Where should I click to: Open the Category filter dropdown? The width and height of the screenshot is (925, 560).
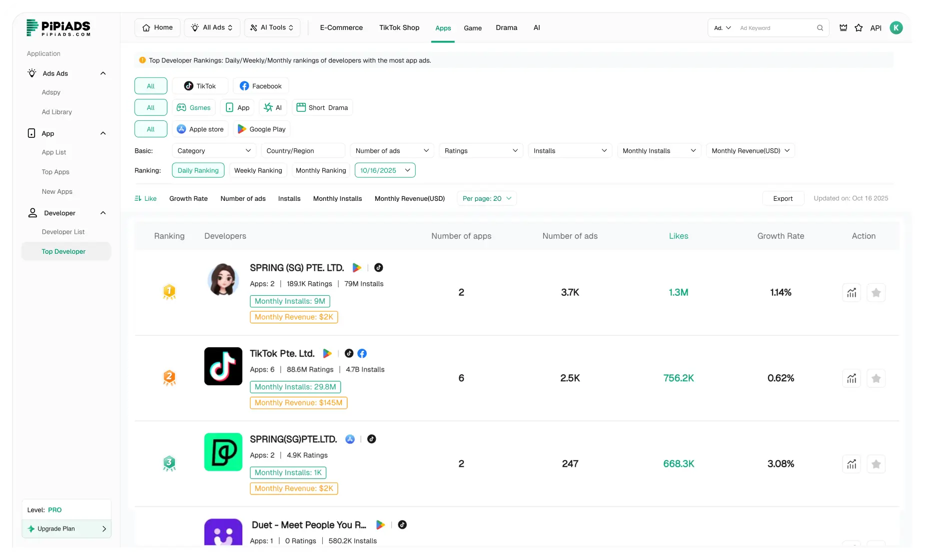tap(213, 150)
